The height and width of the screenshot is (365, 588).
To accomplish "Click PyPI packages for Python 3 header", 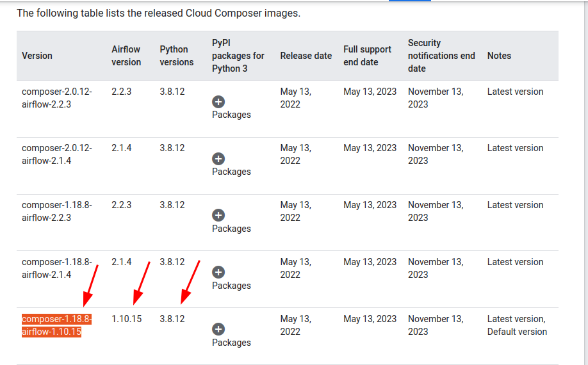I will click(238, 56).
